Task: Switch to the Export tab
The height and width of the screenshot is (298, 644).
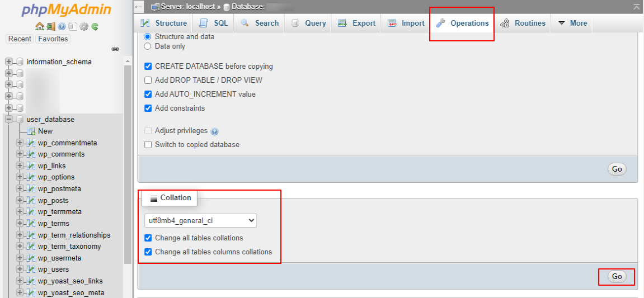Action: click(x=357, y=23)
